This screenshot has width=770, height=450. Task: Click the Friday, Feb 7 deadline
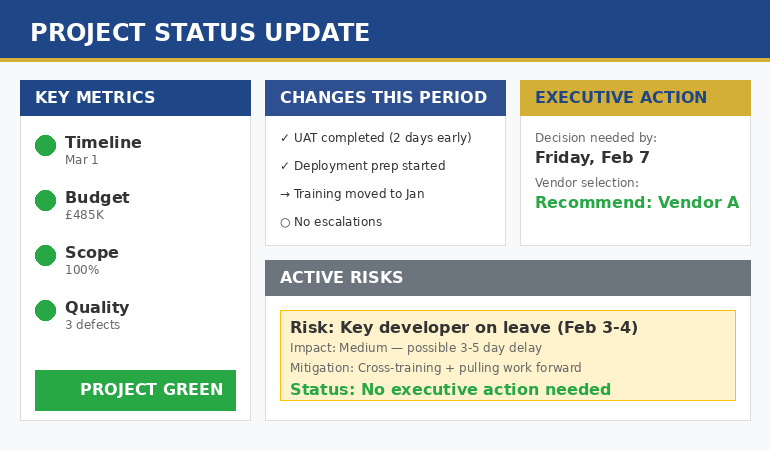pyautogui.click(x=592, y=158)
